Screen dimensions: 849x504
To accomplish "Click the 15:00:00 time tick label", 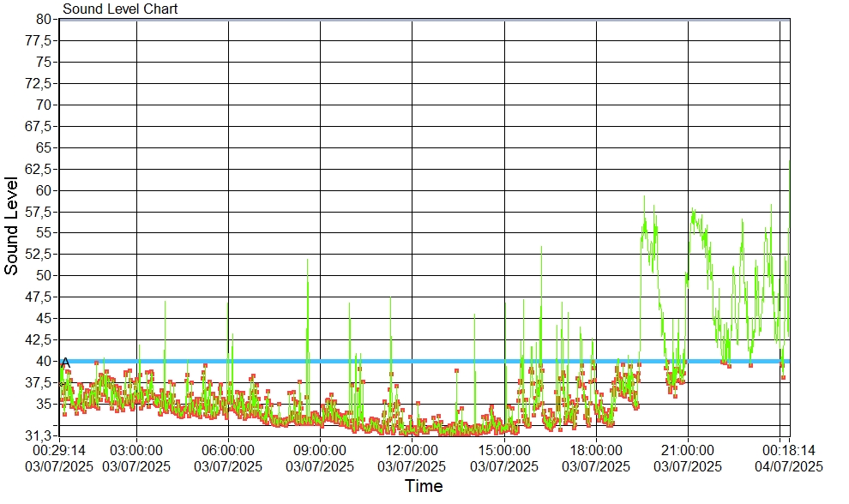I will tap(504, 450).
